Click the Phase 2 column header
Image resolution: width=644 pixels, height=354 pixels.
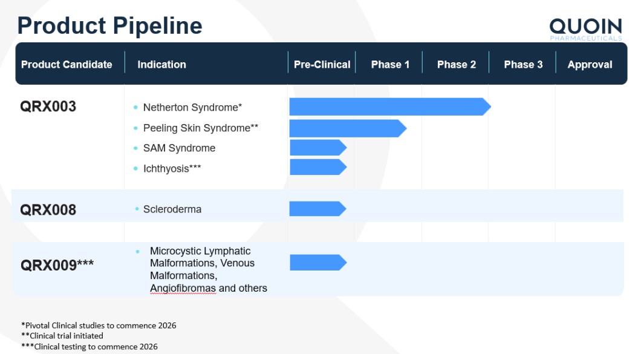[457, 65]
